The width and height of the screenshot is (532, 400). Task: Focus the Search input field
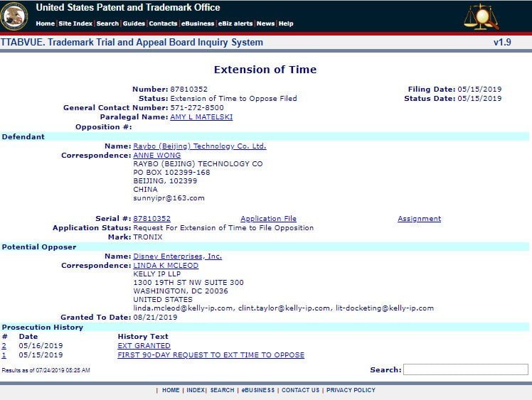[465, 369]
